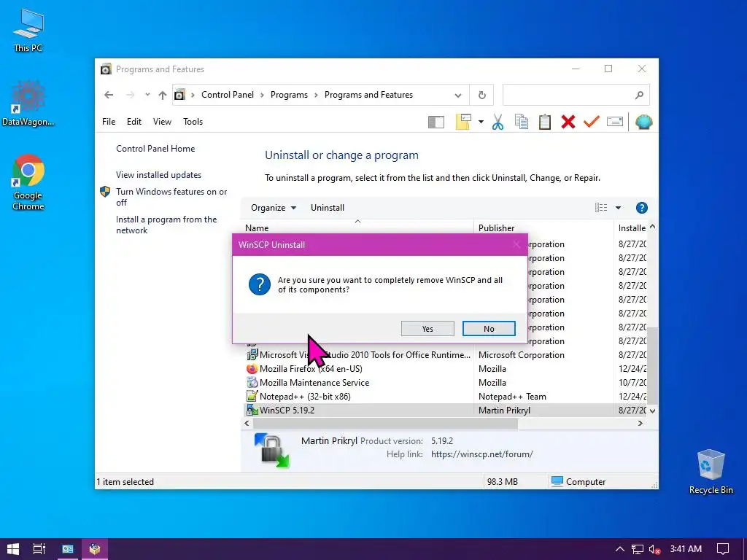Open View installed updates link
This screenshot has height=560, width=747.
158,175
